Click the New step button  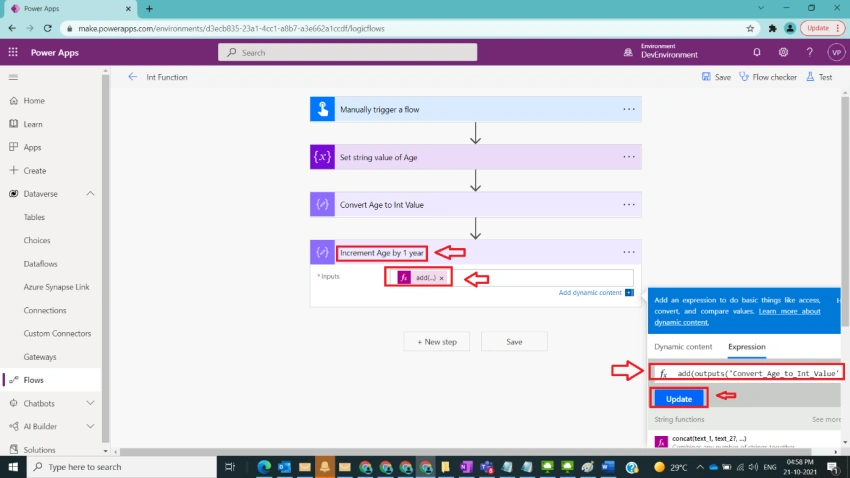(x=436, y=342)
